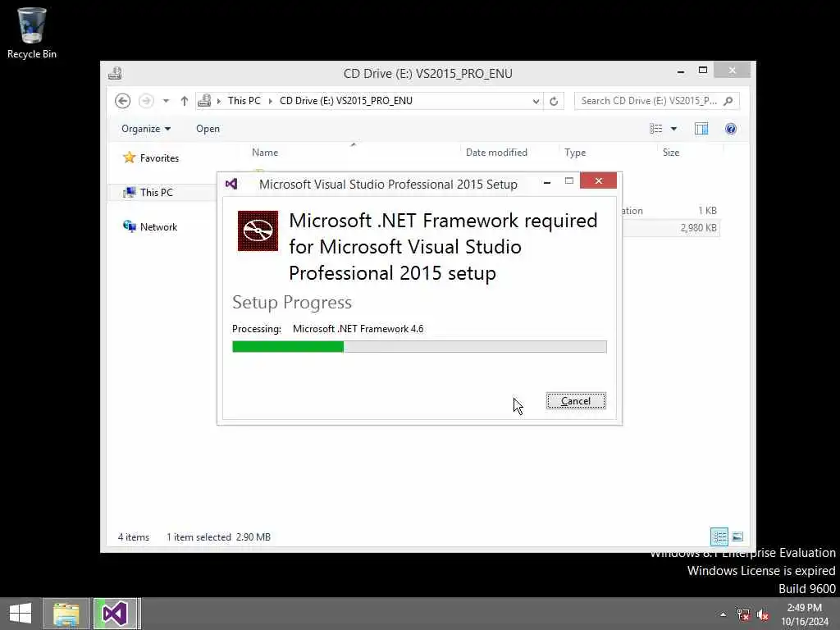Click the CD drive icon in Explorer title bar
The width and height of the screenshot is (840, 630).
click(115, 73)
